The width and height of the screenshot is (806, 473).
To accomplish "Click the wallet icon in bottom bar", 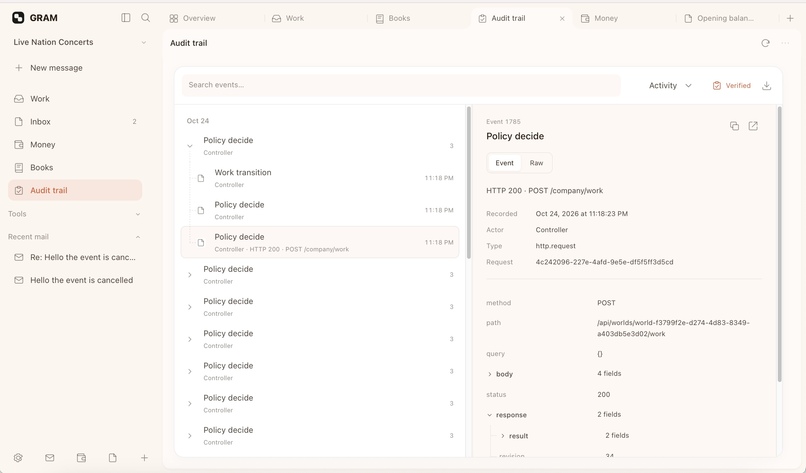I will point(81,458).
